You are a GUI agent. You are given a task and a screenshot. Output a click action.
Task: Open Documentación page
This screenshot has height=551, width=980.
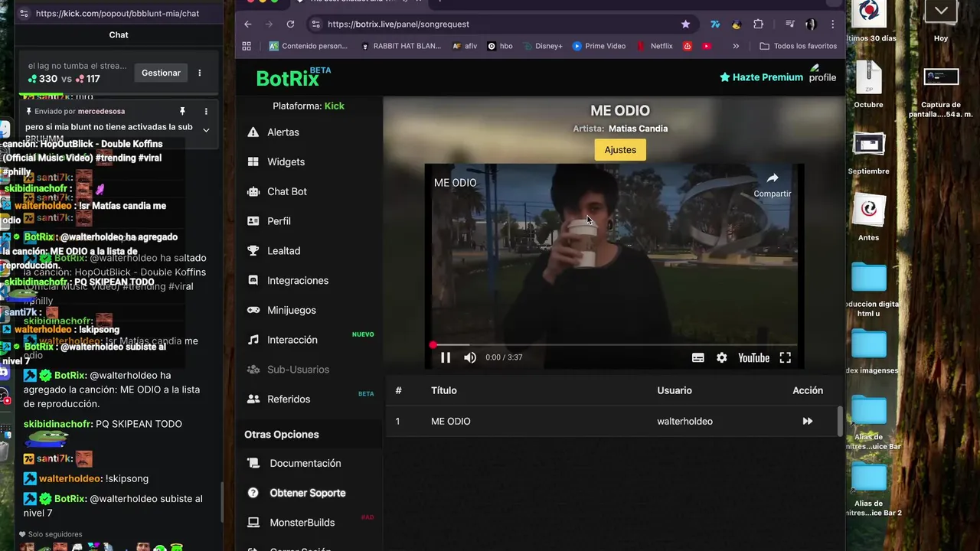tap(305, 464)
